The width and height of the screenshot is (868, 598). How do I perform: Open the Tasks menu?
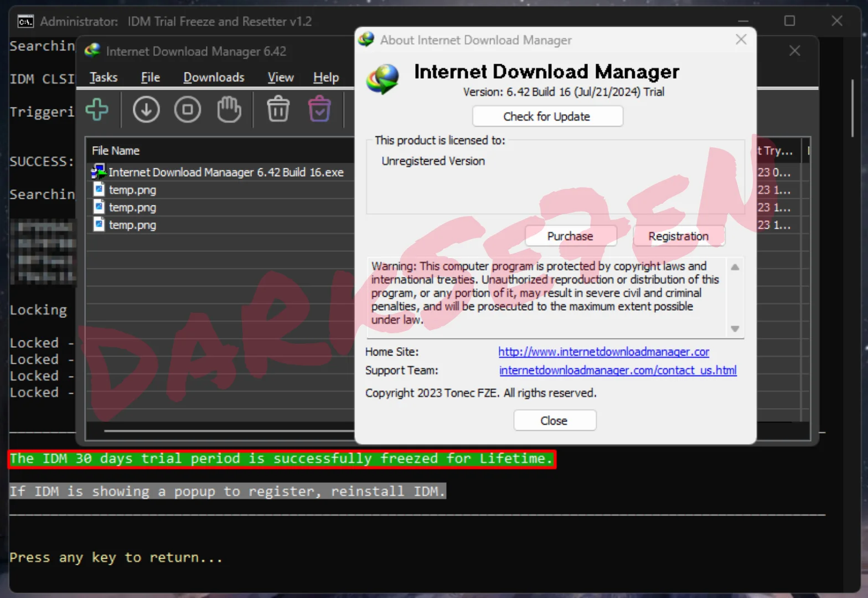tap(104, 78)
